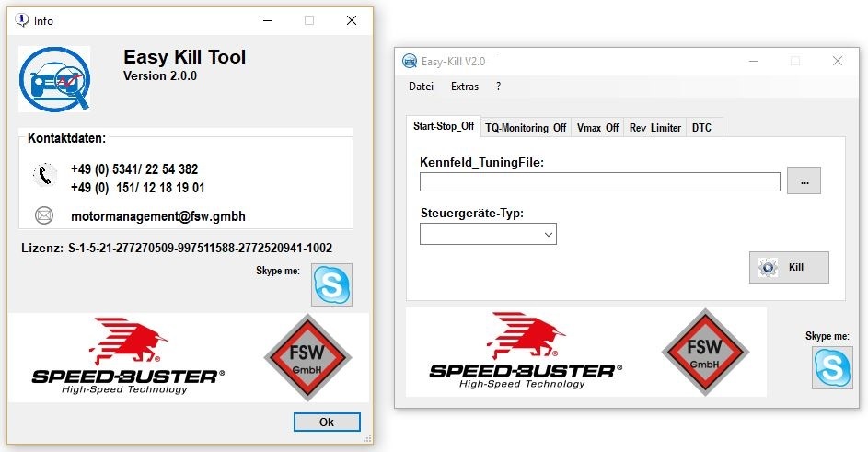Click the phone number +49 (0) 5341/ 22 54 382

pyautogui.click(x=134, y=169)
